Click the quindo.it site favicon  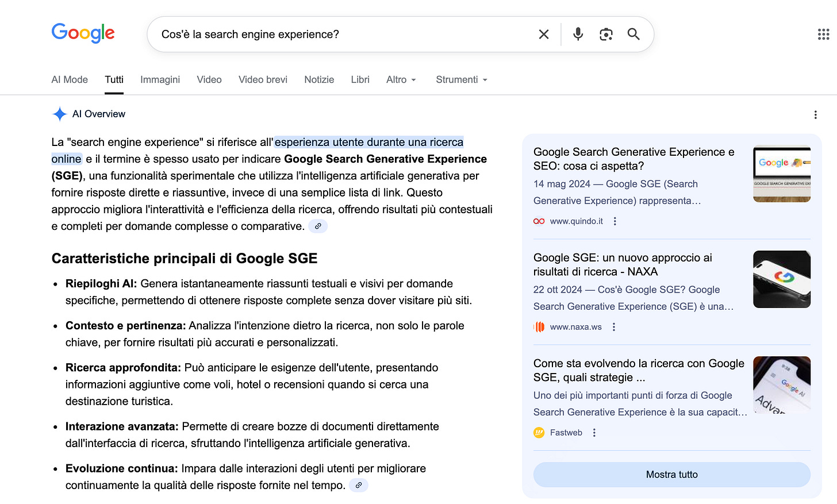tap(539, 221)
